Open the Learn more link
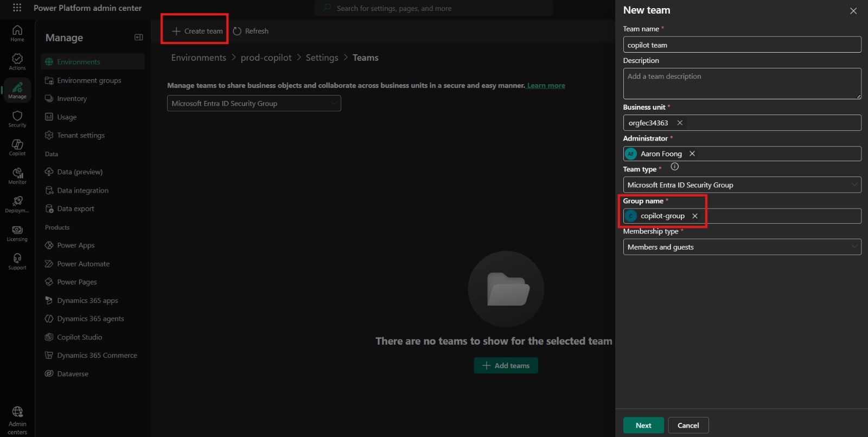868x437 pixels. [546, 86]
